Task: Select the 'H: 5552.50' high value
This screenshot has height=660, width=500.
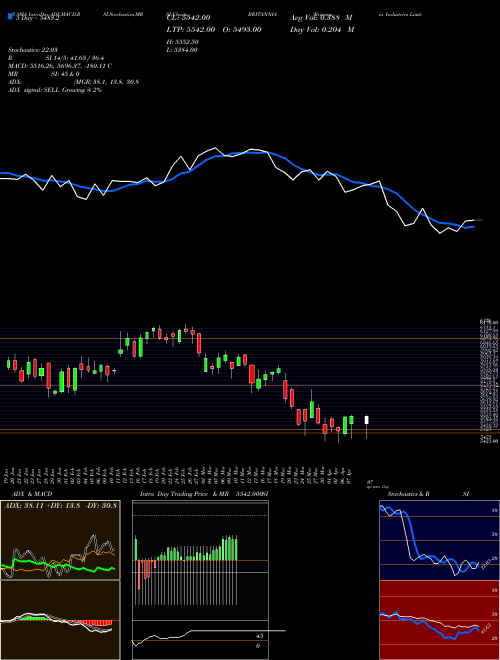Action: [x=183, y=42]
